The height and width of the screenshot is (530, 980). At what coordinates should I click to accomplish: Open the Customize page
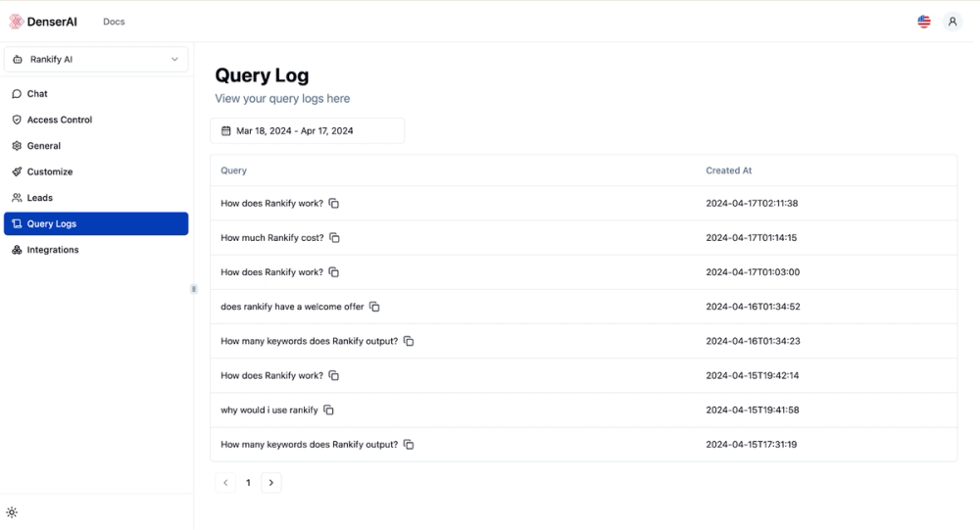[x=96, y=171]
